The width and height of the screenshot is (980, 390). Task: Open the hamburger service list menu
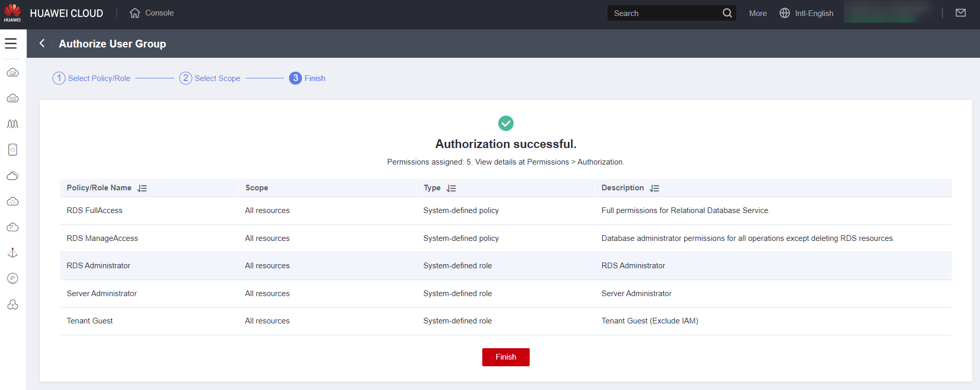tap(11, 44)
